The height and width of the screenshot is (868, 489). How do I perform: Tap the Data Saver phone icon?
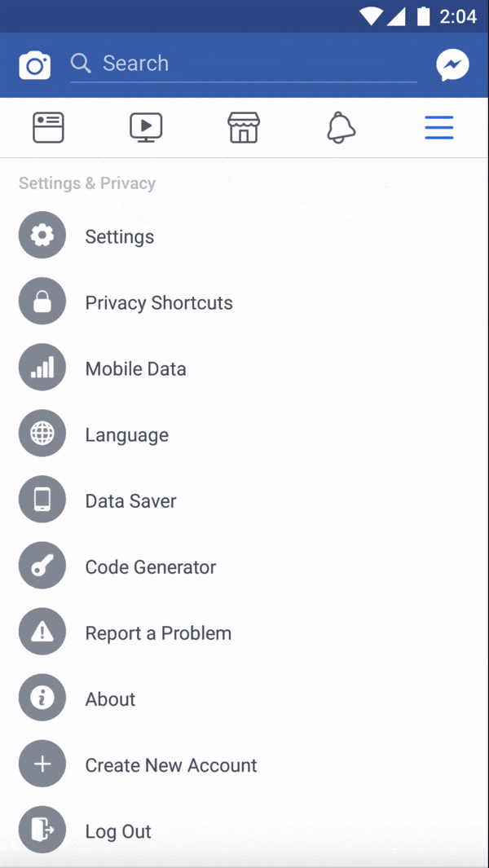coord(42,500)
